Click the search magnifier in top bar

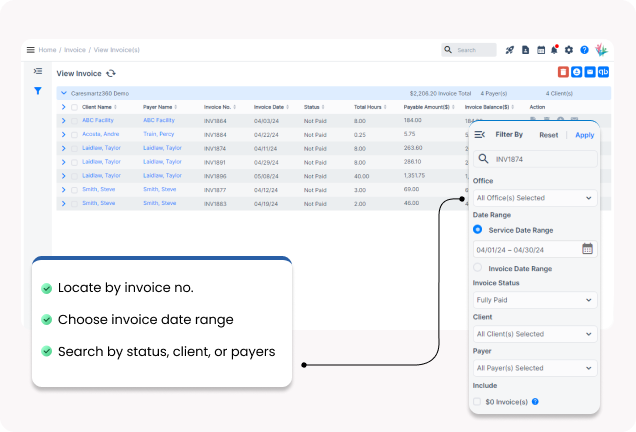(448, 49)
